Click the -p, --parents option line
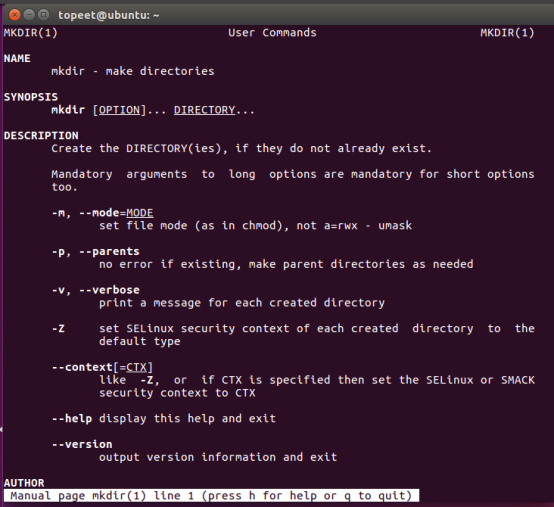This screenshot has width=554, height=507. [95, 251]
